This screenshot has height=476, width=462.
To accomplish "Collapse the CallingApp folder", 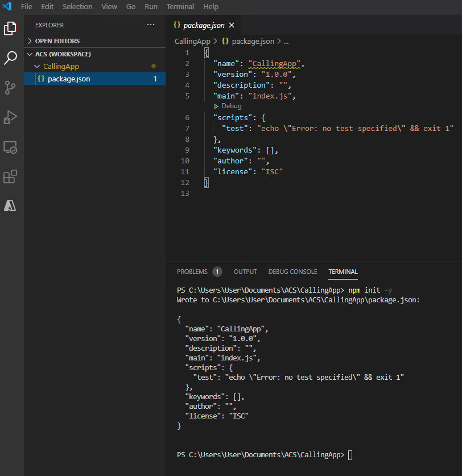I will pyautogui.click(x=61, y=67).
